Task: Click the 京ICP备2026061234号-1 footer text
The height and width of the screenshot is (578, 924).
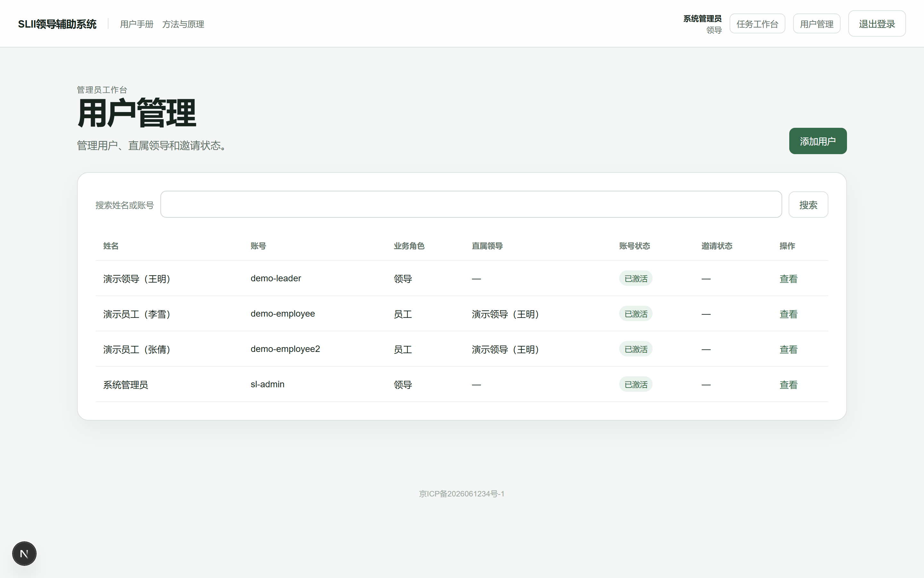Action: pyautogui.click(x=462, y=494)
